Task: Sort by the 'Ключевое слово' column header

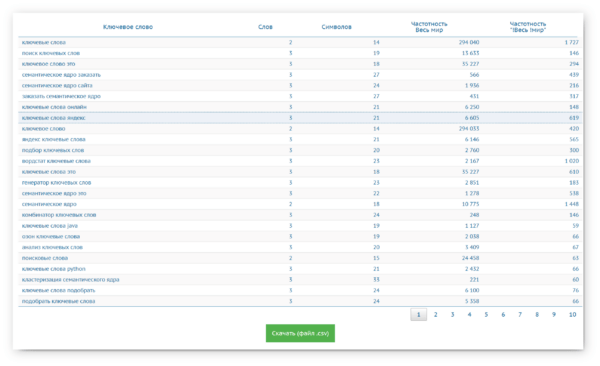Action: tap(128, 27)
